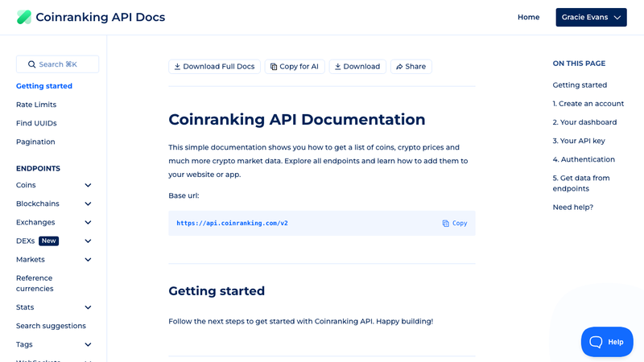This screenshot has width=644, height=362.
Task: Click the Download button next to Copy for AI
Action: 357,67
